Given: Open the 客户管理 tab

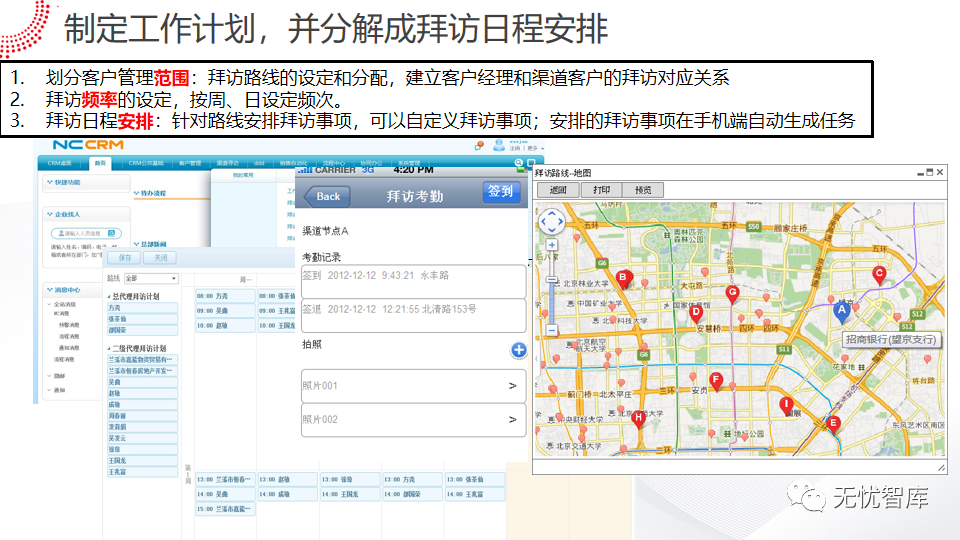Looking at the screenshot, I should pyautogui.click(x=190, y=163).
